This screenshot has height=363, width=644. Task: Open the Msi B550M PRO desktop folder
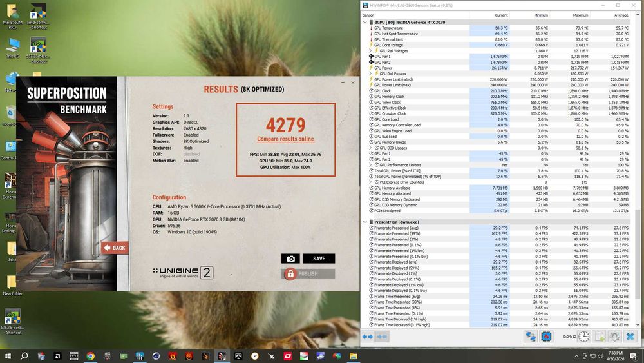pyautogui.click(x=12, y=17)
